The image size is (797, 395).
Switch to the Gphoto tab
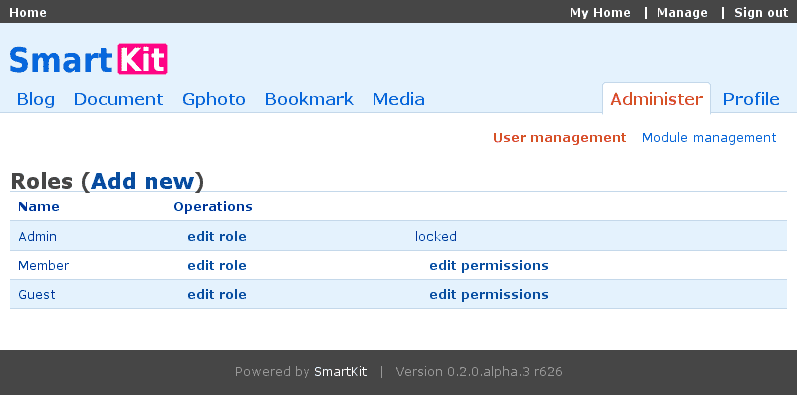pyautogui.click(x=214, y=99)
